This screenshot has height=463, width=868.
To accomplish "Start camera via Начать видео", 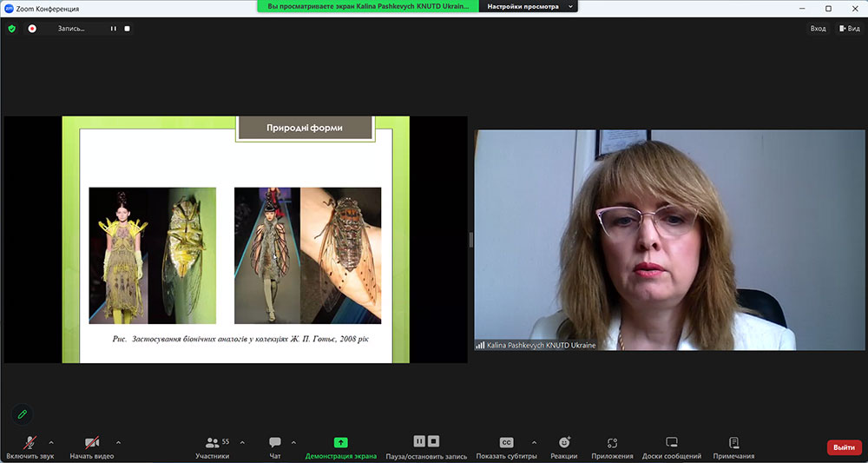I will click(x=92, y=448).
